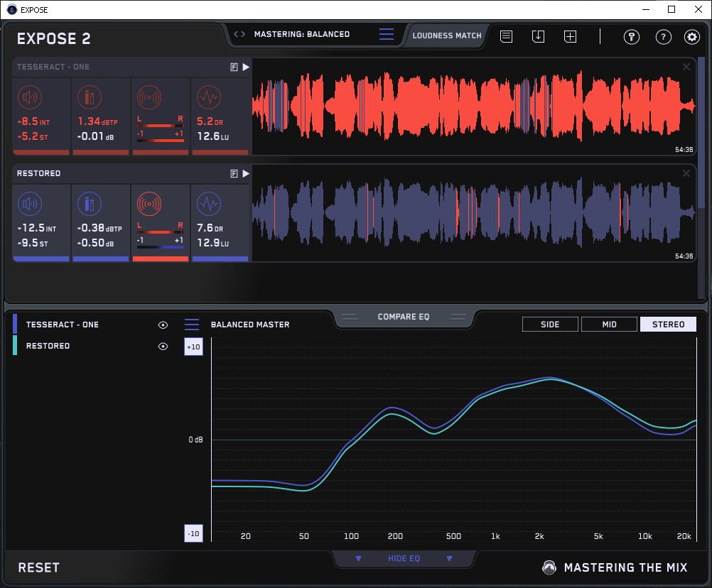Toggle the Loudness Match button
This screenshot has width=712, height=588.
[446, 35]
